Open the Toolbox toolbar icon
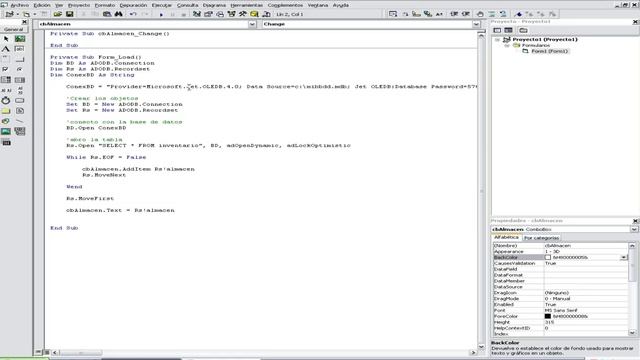This screenshot has height=360, width=640. click(243, 14)
